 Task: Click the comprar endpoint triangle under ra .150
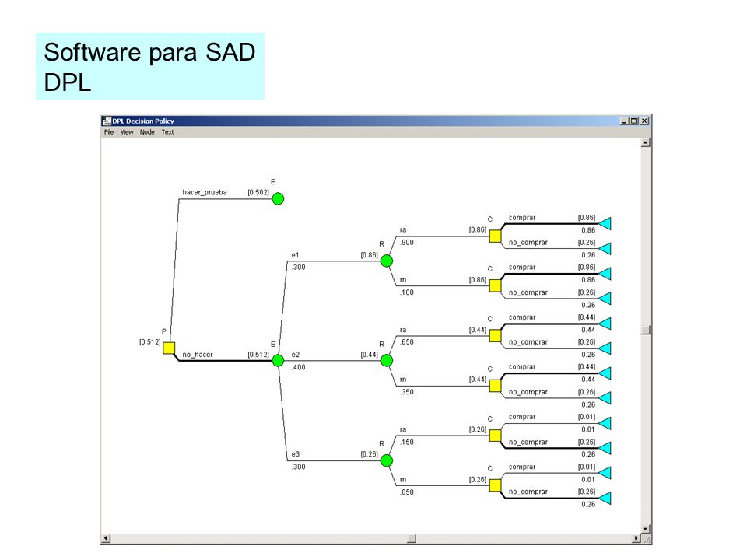pos(605,423)
